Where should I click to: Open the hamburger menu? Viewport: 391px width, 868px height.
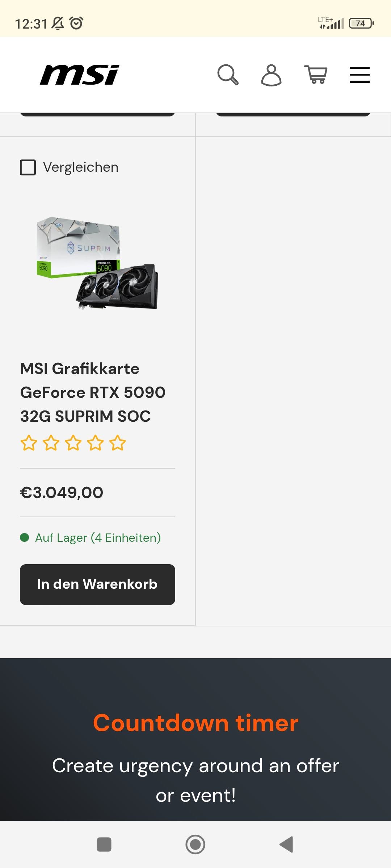360,75
